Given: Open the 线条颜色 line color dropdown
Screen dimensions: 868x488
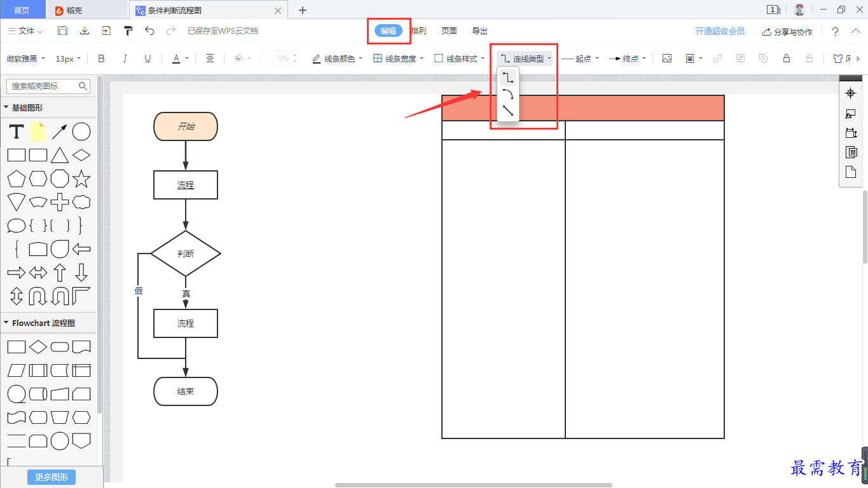Looking at the screenshot, I should (x=337, y=58).
